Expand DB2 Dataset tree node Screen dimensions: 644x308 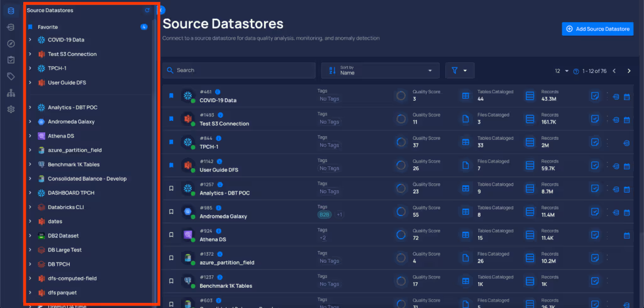point(30,236)
